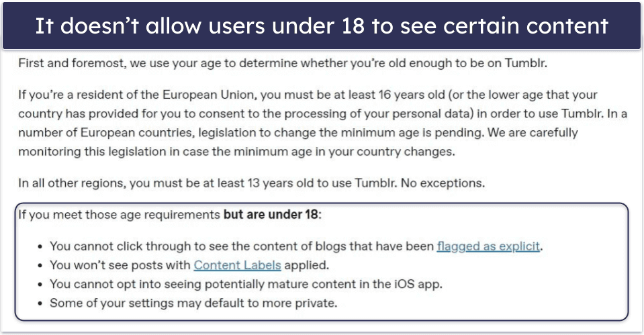Click the bullet dot before "You cannot click through"

pos(42,247)
